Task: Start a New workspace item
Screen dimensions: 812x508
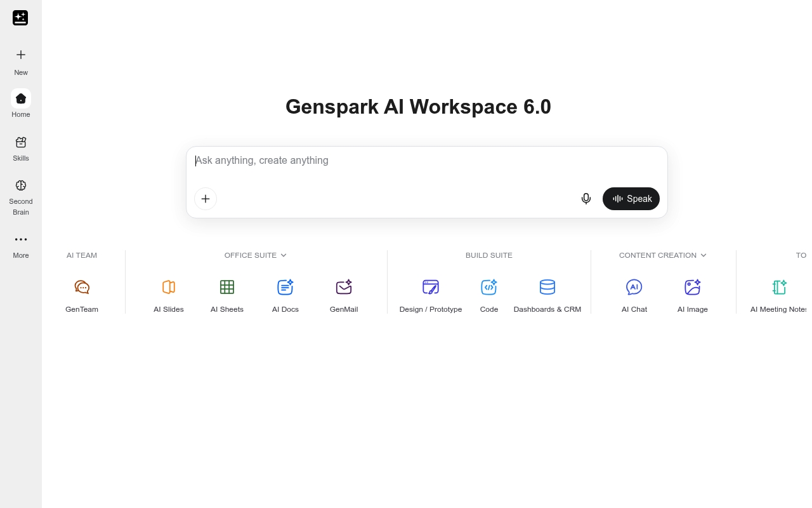Action: click(21, 62)
